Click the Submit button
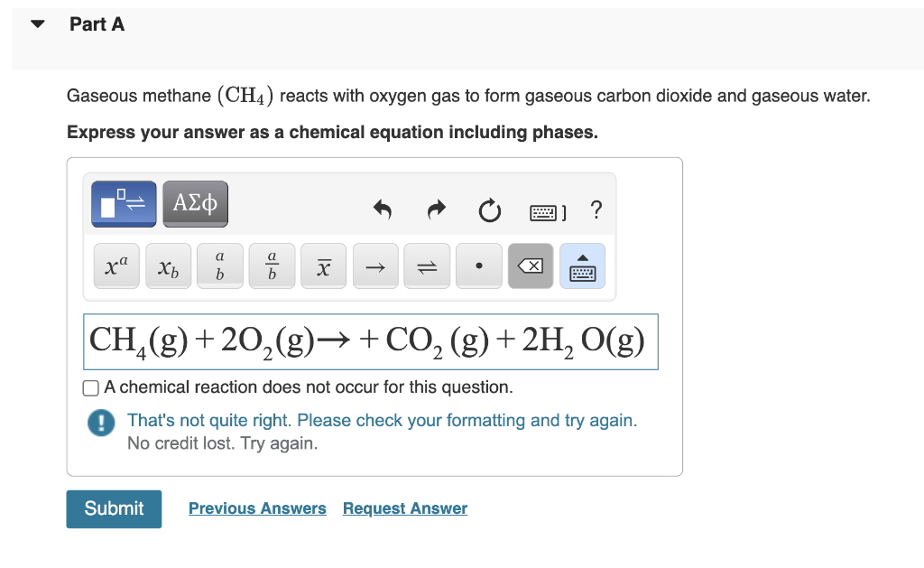The width and height of the screenshot is (924, 568). click(x=114, y=509)
